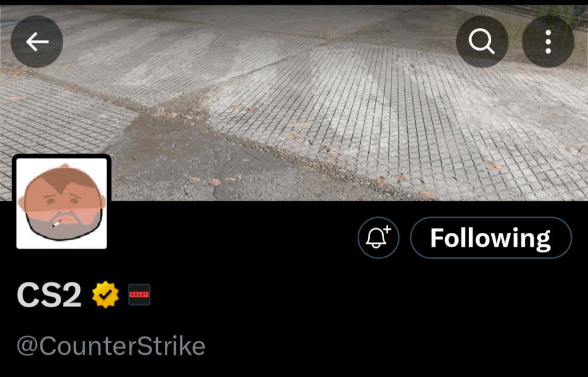The width and height of the screenshot is (588, 377).
Task: Open search with the magnifying glass icon
Action: 482,41
